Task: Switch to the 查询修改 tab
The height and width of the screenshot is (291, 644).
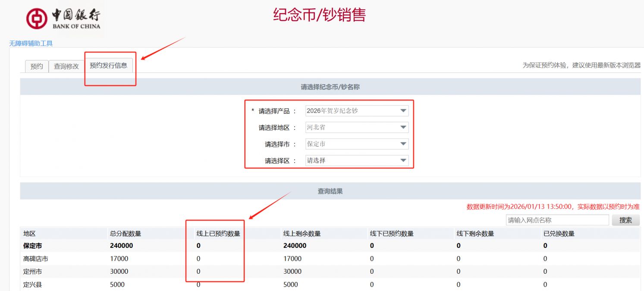Action: point(66,66)
